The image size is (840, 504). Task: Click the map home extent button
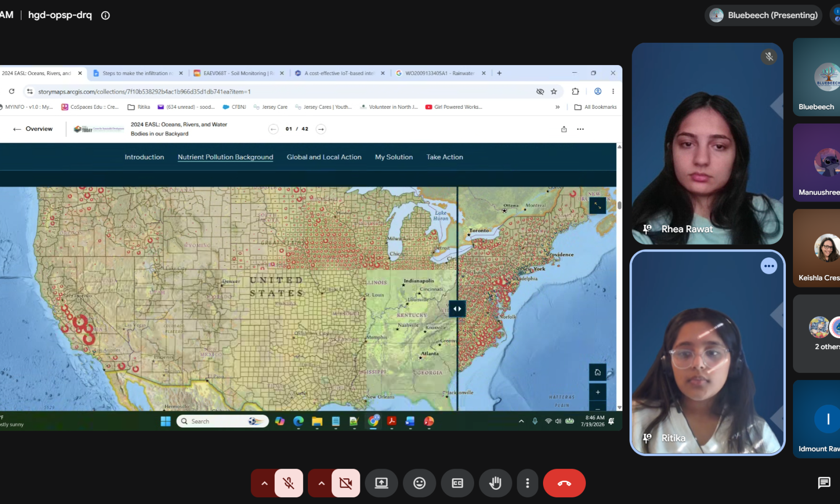coord(598,372)
